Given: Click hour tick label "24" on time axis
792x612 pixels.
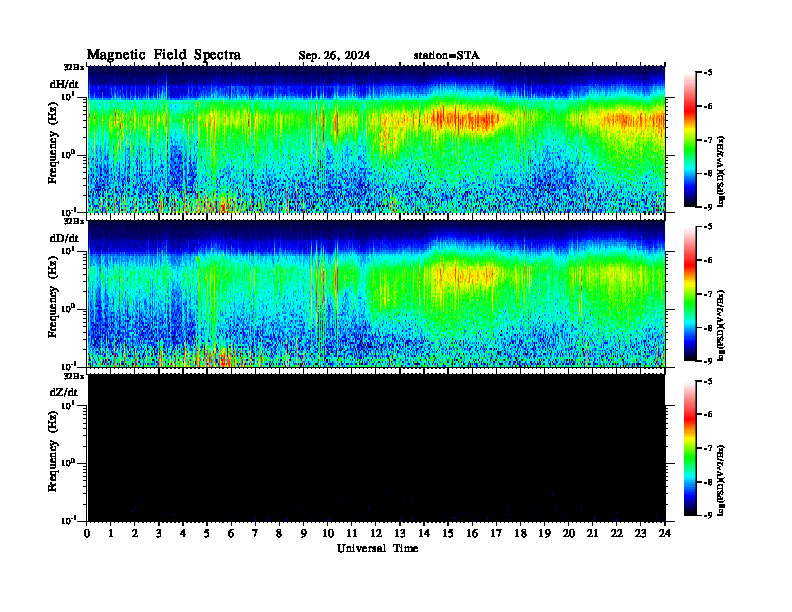Looking at the screenshot, I should click(x=665, y=534).
